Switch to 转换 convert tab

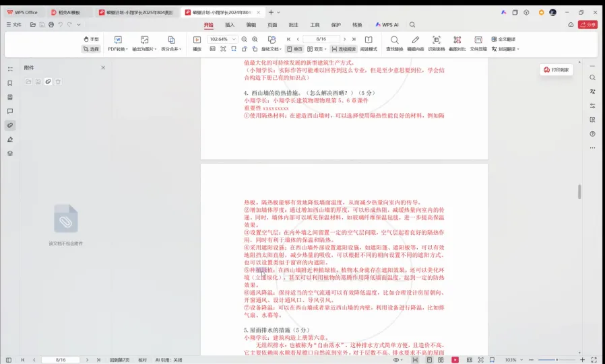(x=357, y=25)
